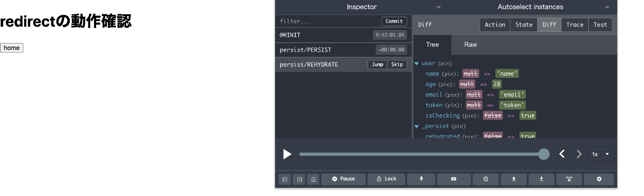Screen dimensions: 644x196
Task: Pin the _persist node
Action: (x=458, y=126)
